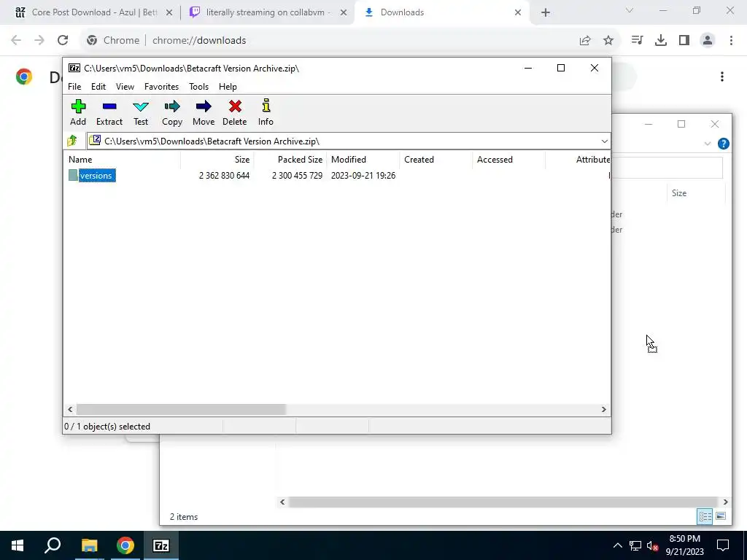Open the 7-Zip Favorites menu
The height and width of the screenshot is (560, 747).
[x=161, y=87]
